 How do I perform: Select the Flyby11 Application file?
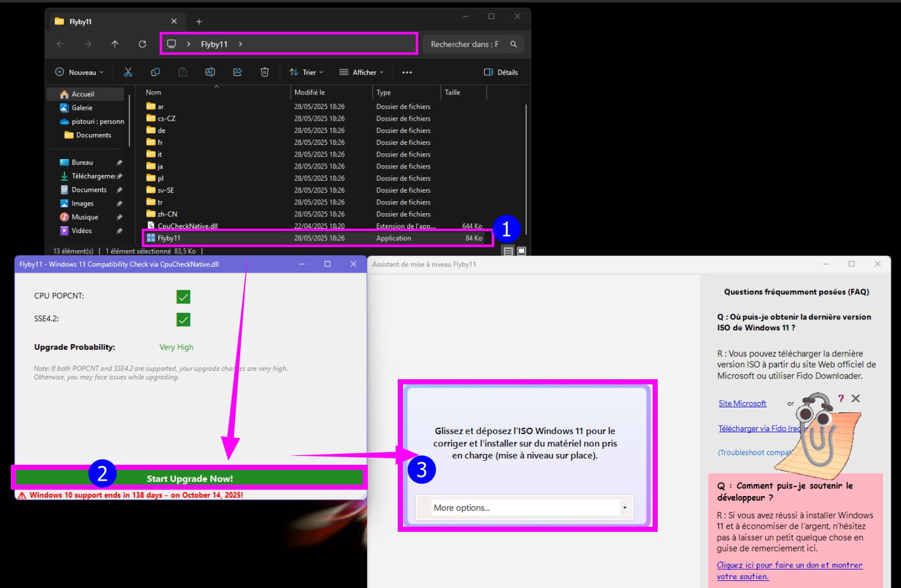(x=317, y=238)
